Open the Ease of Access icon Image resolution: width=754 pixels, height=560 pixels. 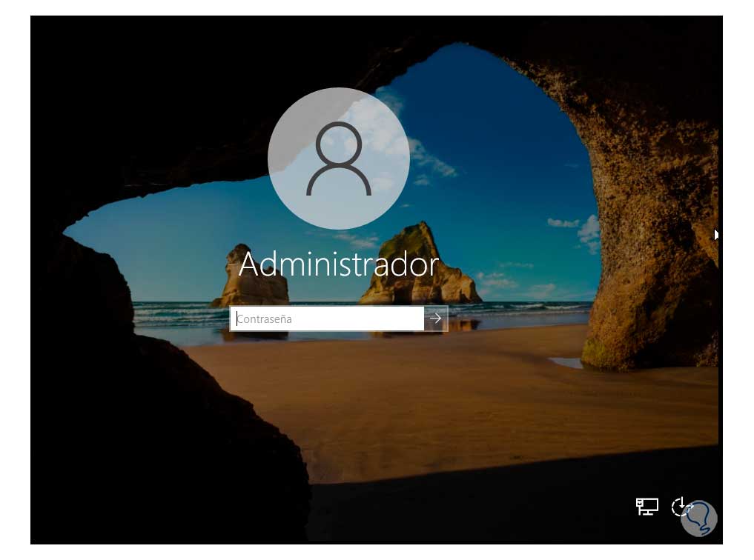tap(681, 507)
